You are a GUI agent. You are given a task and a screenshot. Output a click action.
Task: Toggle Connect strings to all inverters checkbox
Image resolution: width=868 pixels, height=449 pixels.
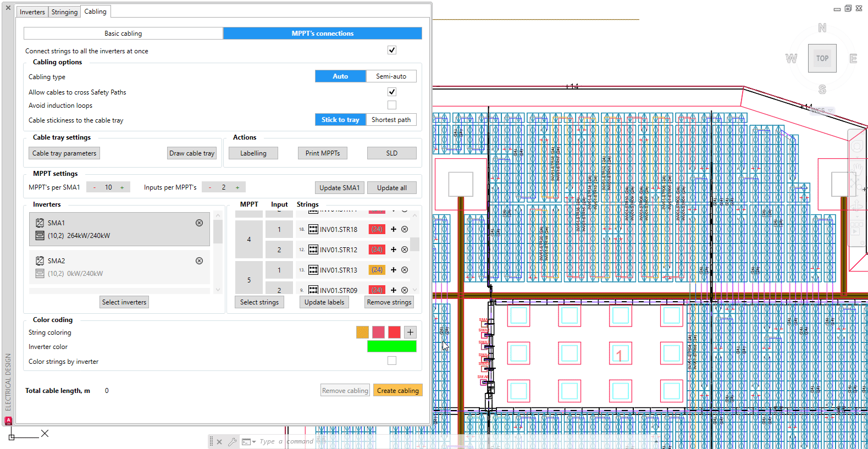[x=392, y=50]
